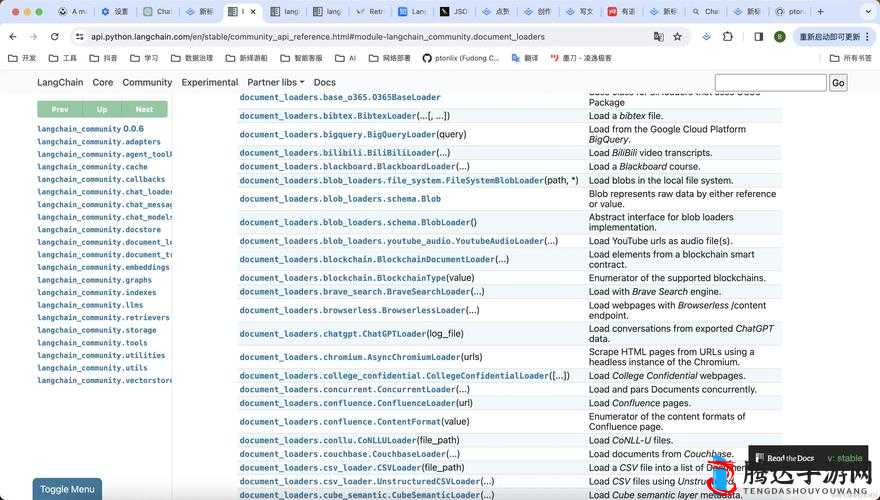
Task: Open langchain_community.docstore in sidebar
Action: coord(99,230)
